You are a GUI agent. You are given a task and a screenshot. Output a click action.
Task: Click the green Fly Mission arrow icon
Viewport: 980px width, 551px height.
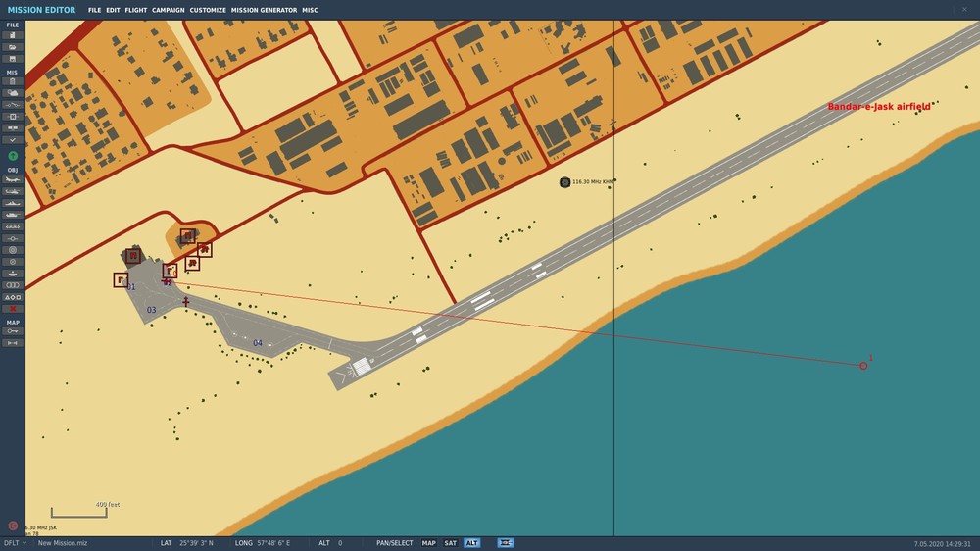[x=13, y=156]
